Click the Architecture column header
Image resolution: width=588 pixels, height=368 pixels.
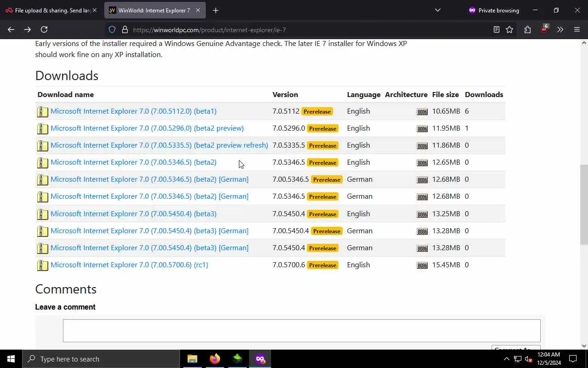[406, 94]
